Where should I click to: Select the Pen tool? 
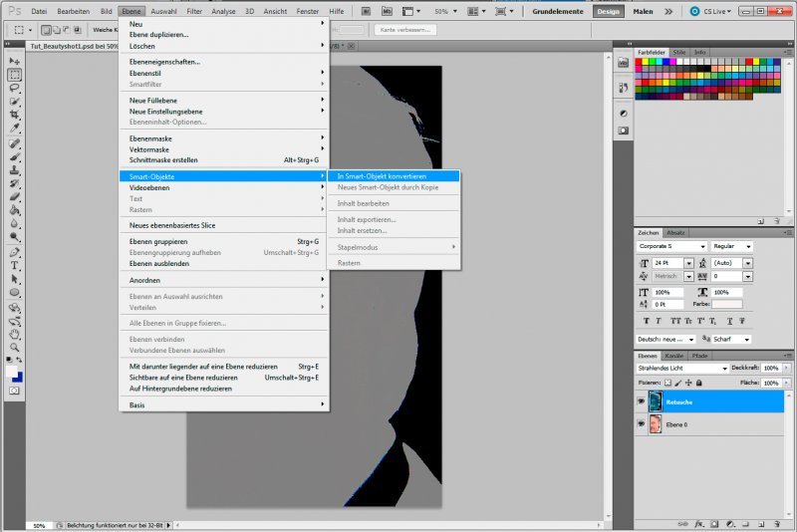coord(14,252)
